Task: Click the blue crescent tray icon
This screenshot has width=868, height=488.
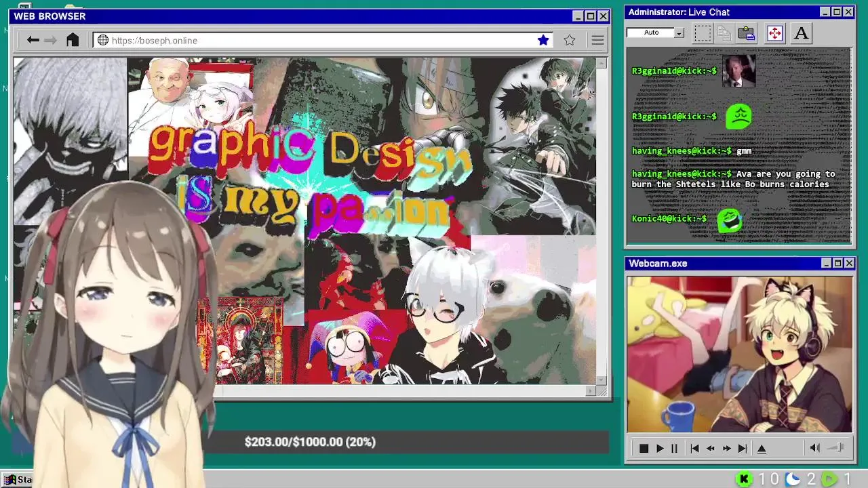Action: [x=793, y=480]
